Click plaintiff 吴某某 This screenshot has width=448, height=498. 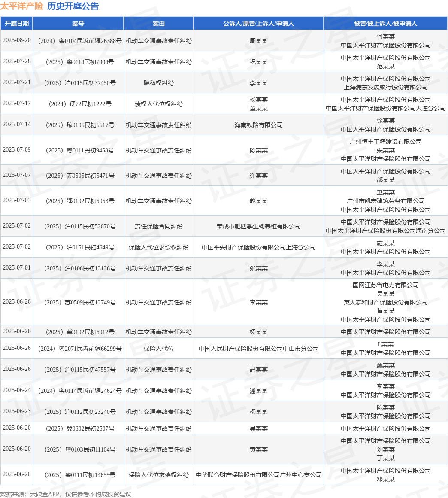(x=258, y=428)
